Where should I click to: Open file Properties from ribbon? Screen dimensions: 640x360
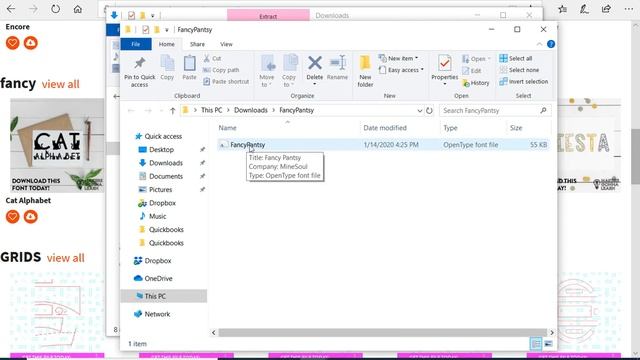pos(444,70)
